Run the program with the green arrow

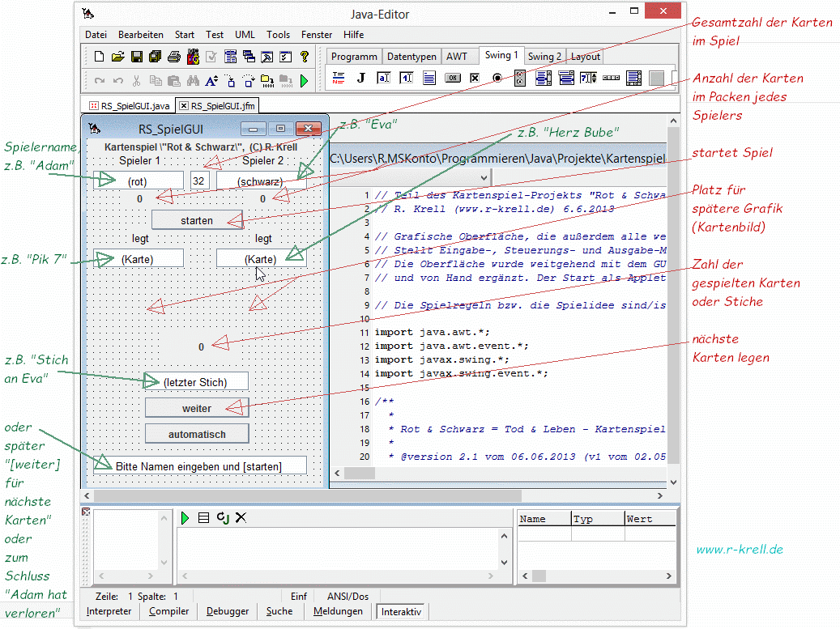pyautogui.click(x=304, y=81)
